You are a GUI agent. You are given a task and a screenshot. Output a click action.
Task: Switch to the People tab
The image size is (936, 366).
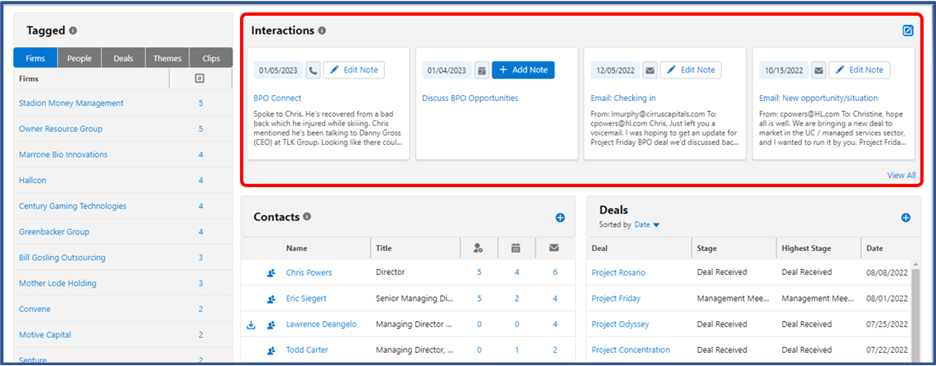[x=79, y=59]
